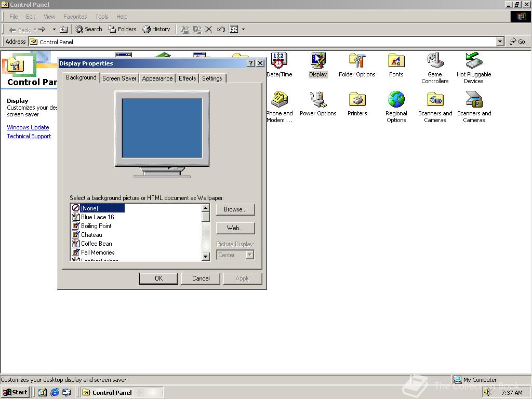Open the Fonts folder icon
Screen dimensions: 532x399
396,61
